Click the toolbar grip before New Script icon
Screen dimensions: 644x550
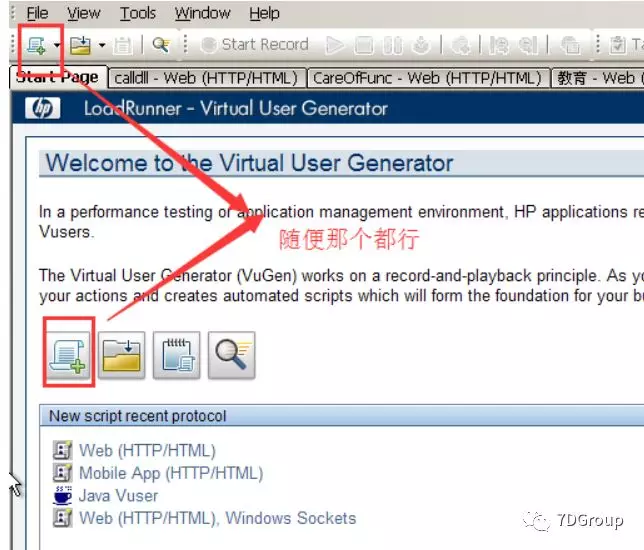pyautogui.click(x=13, y=44)
